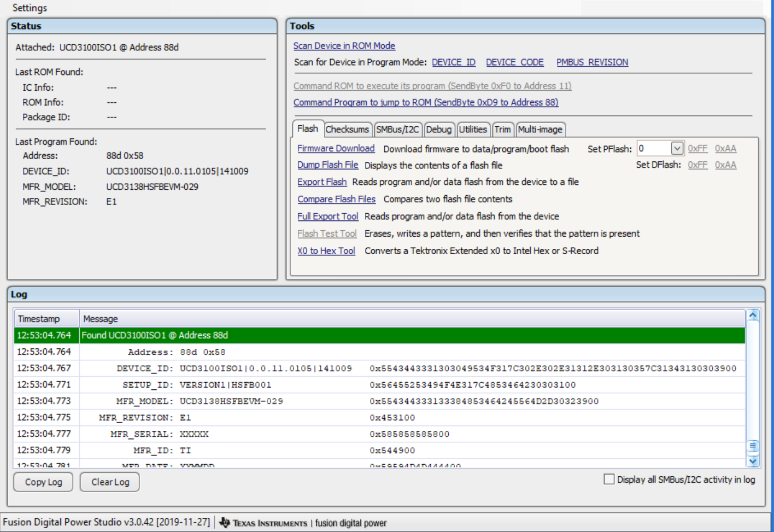Image resolution: width=774 pixels, height=532 pixels.
Task: Click the log scrollbar up arrow
Action: [753, 315]
